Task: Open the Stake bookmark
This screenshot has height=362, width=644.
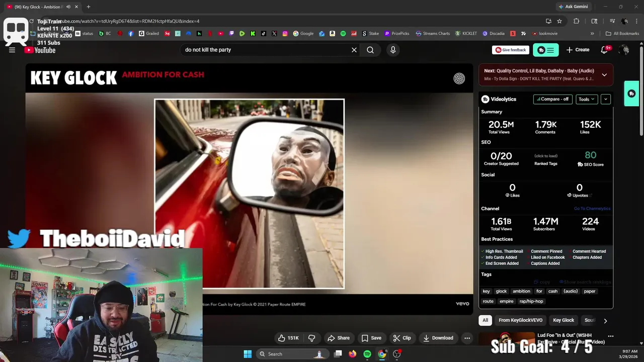Action: click(x=371, y=34)
